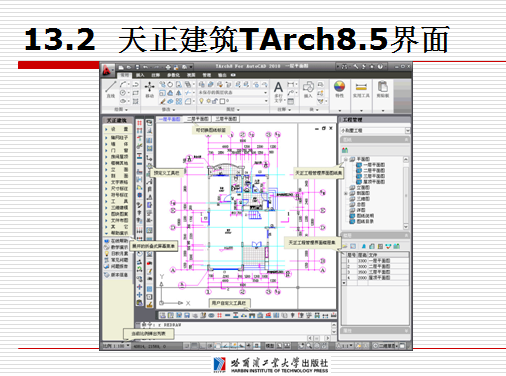This screenshot has width=506, height=376.
Task: Click the building icon below the 图纸 header
Action: (345, 150)
